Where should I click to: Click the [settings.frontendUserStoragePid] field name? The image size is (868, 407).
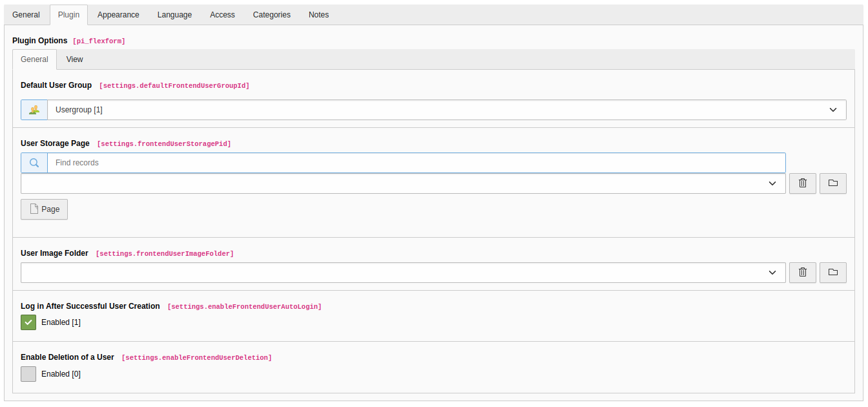point(164,144)
